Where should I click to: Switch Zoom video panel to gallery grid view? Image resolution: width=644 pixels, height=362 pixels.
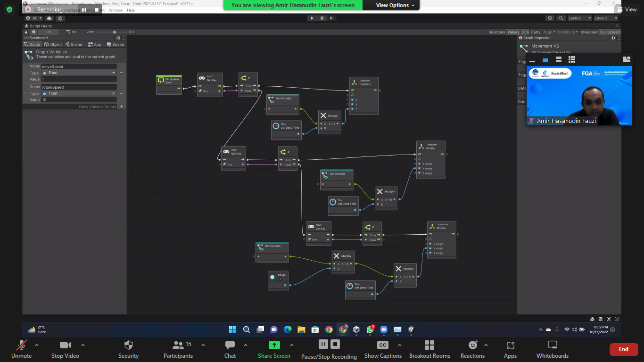572,60
